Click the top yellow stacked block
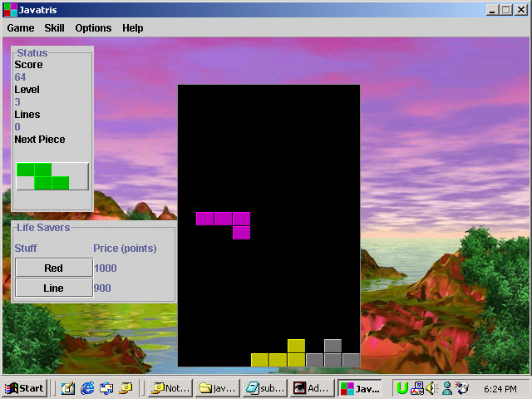Image resolution: width=532 pixels, height=399 pixels. click(296, 346)
